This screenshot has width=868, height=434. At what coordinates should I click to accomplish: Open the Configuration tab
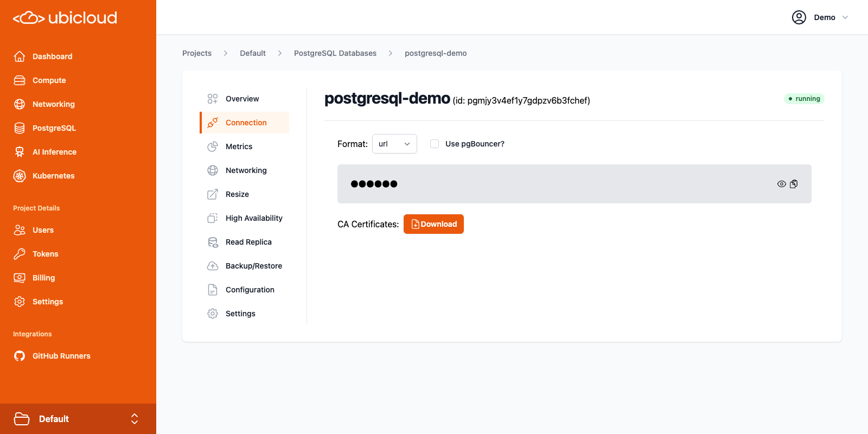[245, 290]
